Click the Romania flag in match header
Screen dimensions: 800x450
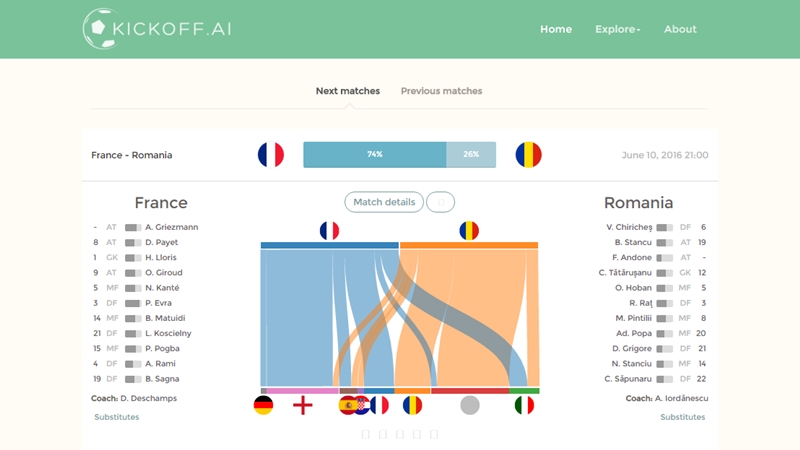[528, 155]
